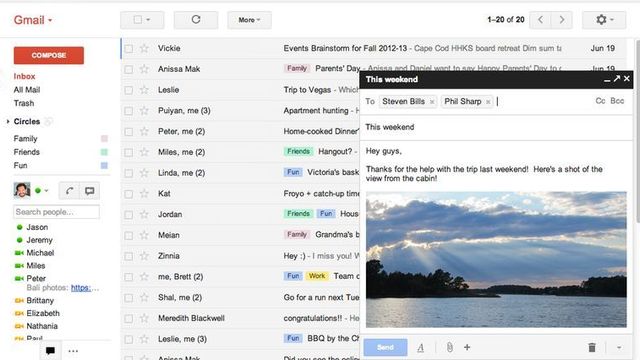Click the subject field in compose
The image size is (640, 360).
point(496,127)
